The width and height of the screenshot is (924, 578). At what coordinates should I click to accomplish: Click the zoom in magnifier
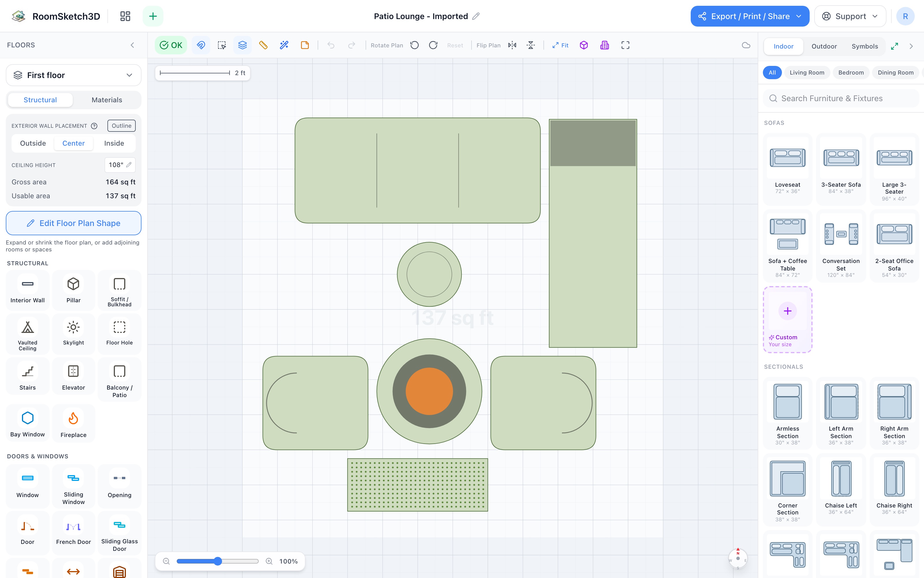[269, 561]
